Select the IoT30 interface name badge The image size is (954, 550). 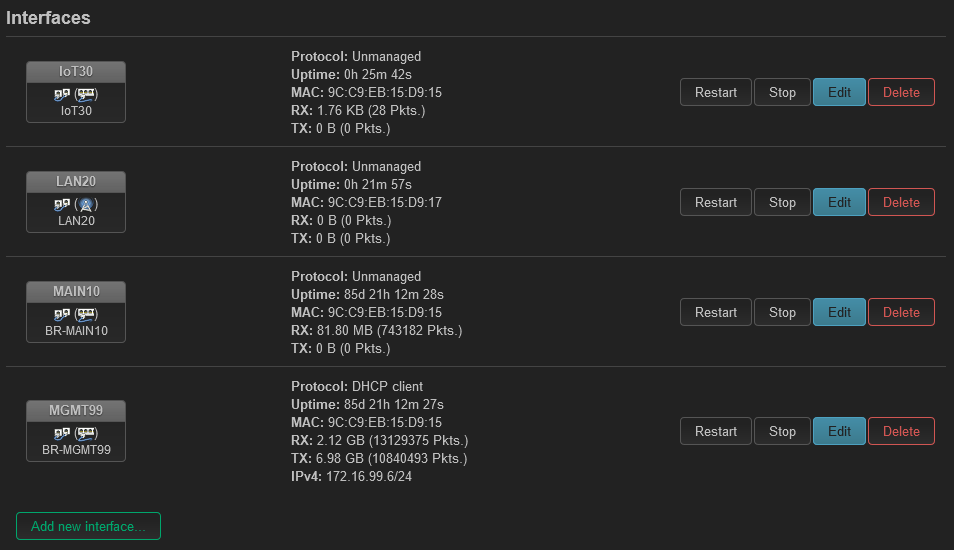[x=76, y=71]
